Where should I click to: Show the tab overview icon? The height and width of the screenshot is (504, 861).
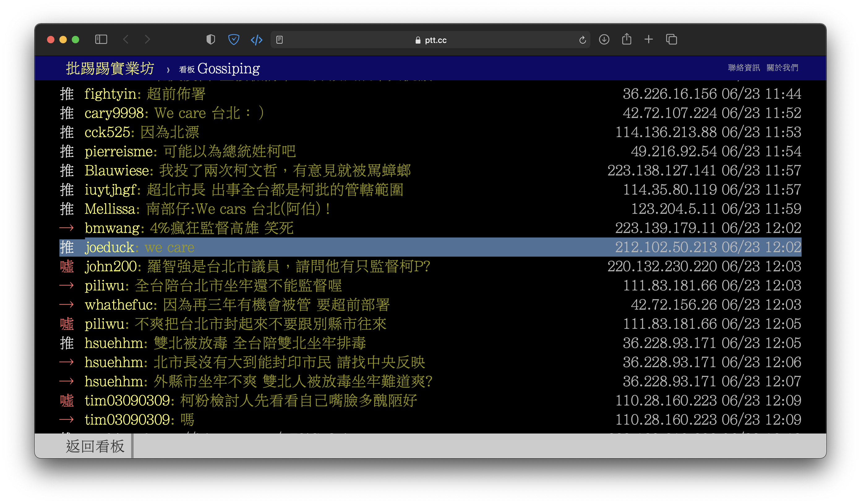(x=671, y=40)
